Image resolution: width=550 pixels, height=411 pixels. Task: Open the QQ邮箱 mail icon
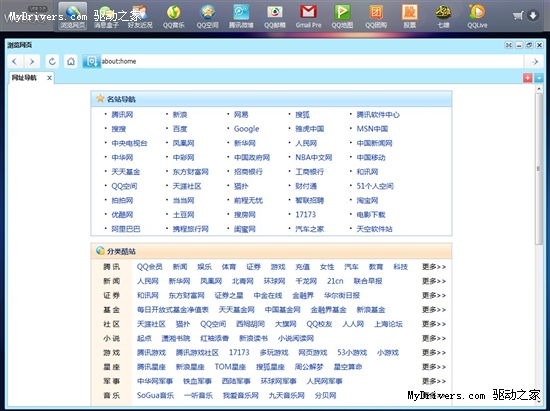click(275, 16)
